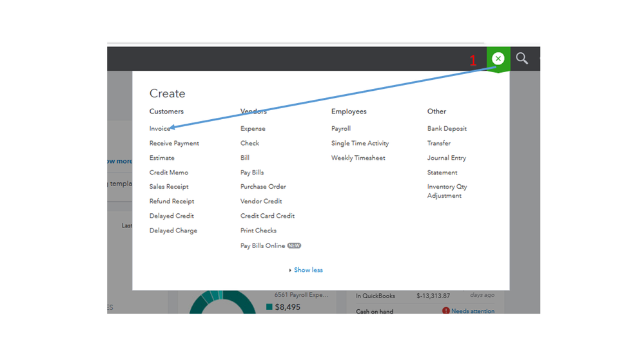
Task: Choose Print Checks
Action: coord(259,231)
